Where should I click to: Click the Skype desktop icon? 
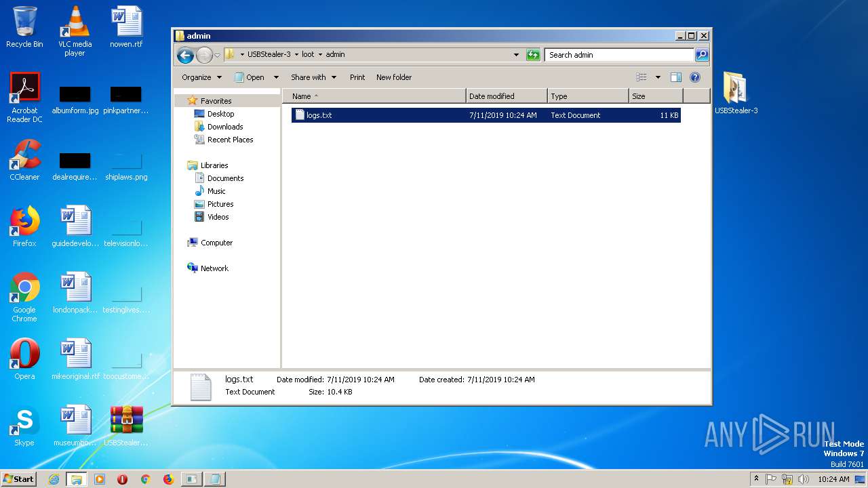click(x=24, y=426)
